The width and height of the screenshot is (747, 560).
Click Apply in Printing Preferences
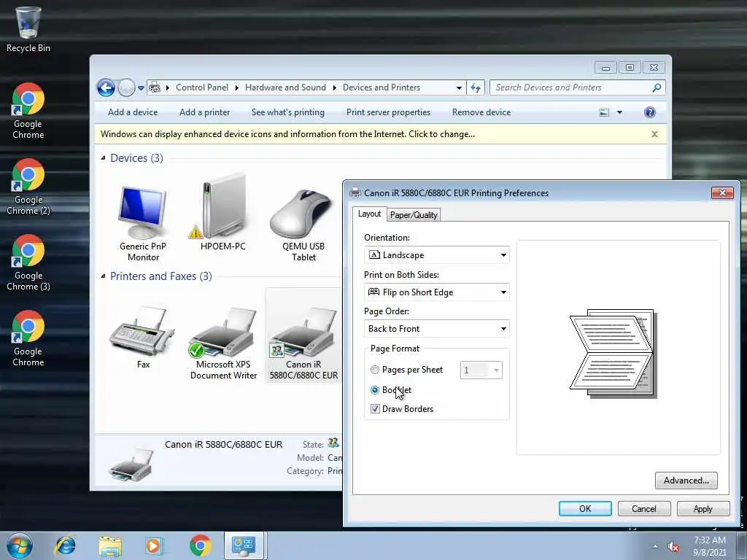click(703, 508)
